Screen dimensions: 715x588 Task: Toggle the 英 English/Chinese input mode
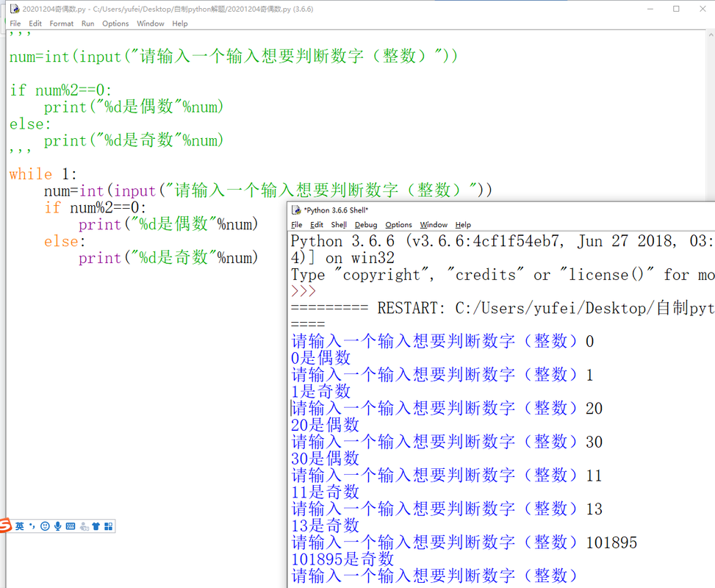(20, 526)
